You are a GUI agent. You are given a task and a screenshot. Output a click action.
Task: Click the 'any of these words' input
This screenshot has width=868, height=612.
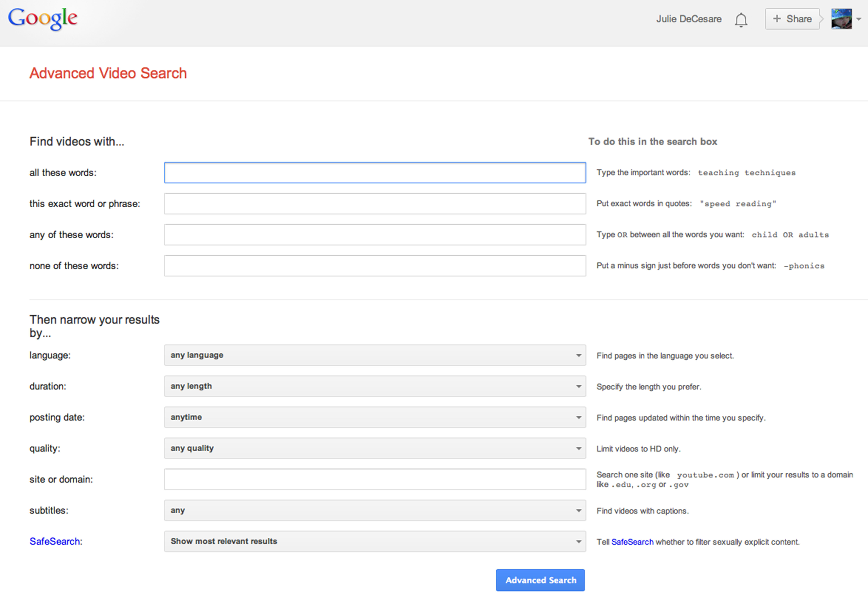coord(375,235)
